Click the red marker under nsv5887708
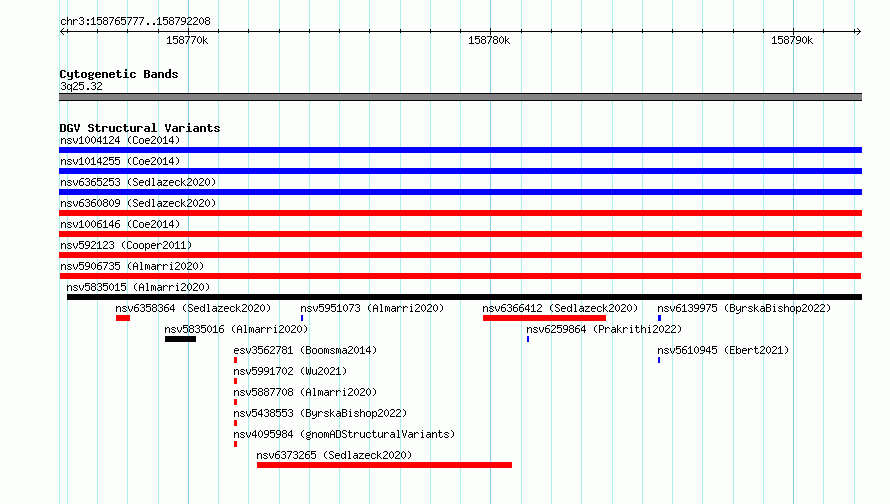This screenshot has width=890, height=504. point(236,402)
